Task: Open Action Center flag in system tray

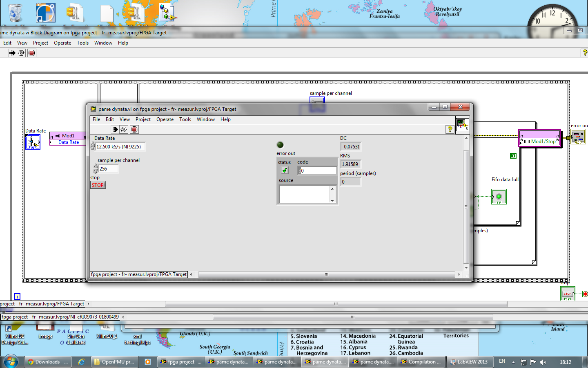Action: pos(533,362)
